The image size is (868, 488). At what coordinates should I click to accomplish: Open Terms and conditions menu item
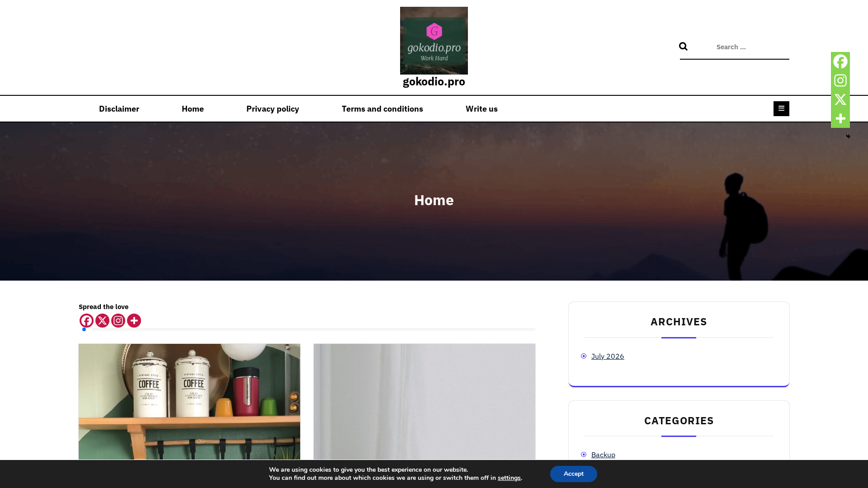click(382, 109)
